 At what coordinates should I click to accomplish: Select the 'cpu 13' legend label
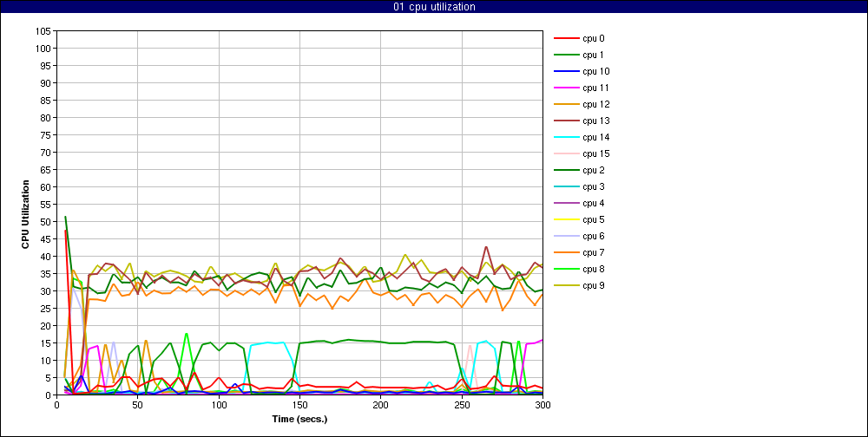pos(595,121)
